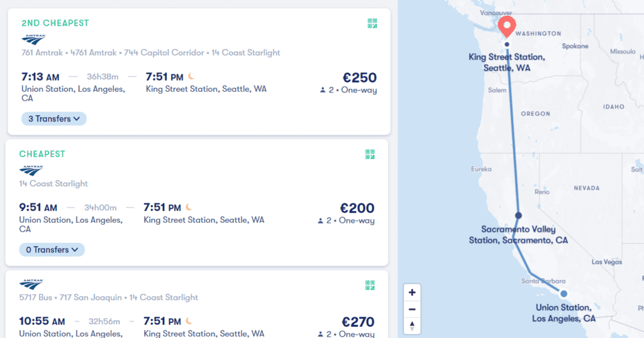The width and height of the screenshot is (644, 338).
Task: Click the 5717 Bus San Joaquin route text
Action: tap(108, 297)
